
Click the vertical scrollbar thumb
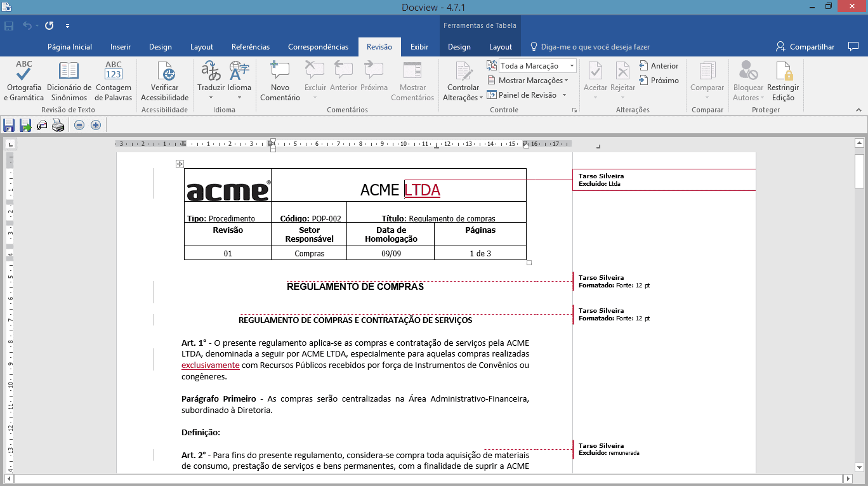(x=859, y=171)
